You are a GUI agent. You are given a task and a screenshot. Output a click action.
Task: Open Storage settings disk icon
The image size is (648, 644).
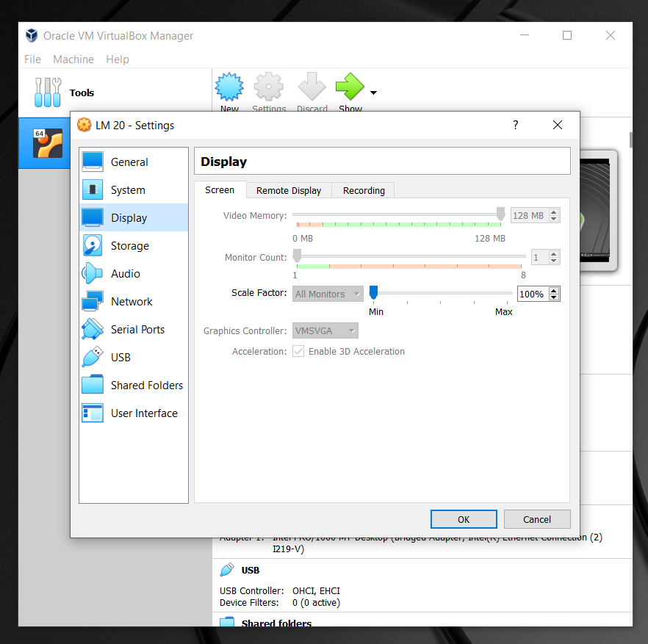pos(93,246)
